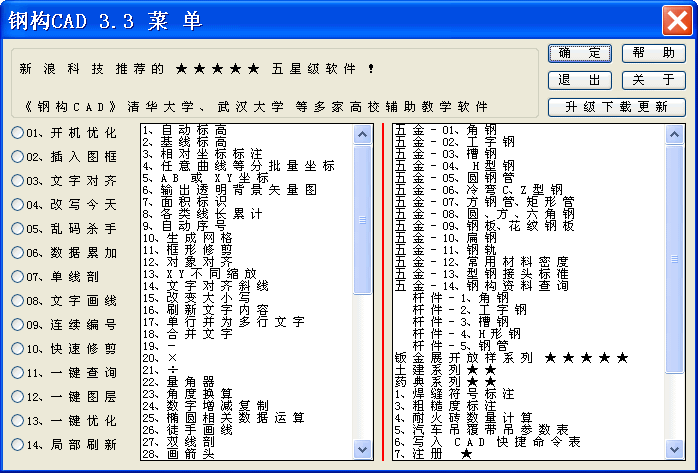Select radio option 12、一键图层
The height and width of the screenshot is (473, 698).
[x=64, y=396]
